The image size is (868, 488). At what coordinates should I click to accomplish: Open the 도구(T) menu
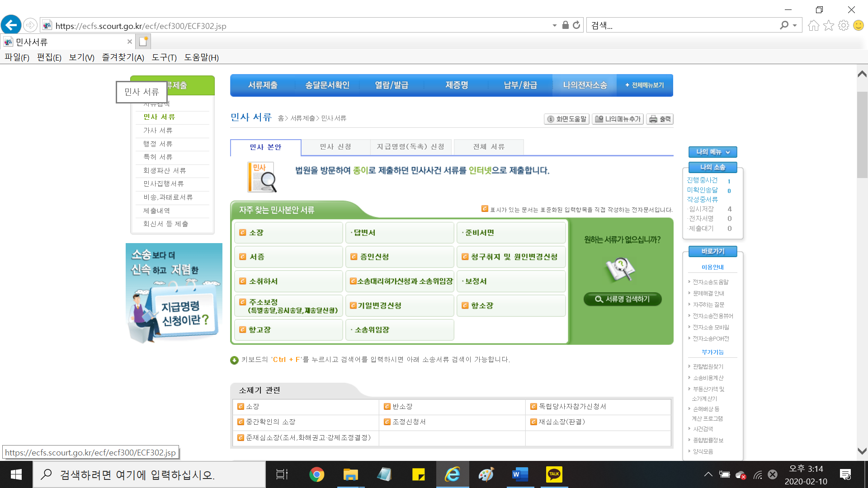click(x=164, y=57)
